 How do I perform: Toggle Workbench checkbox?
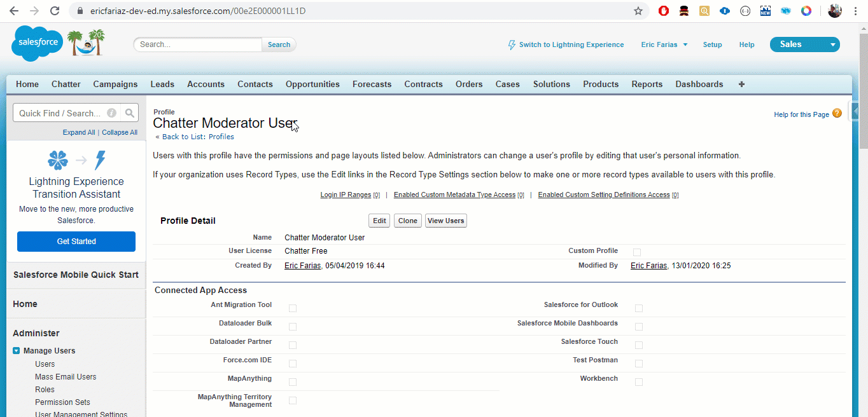(x=639, y=382)
